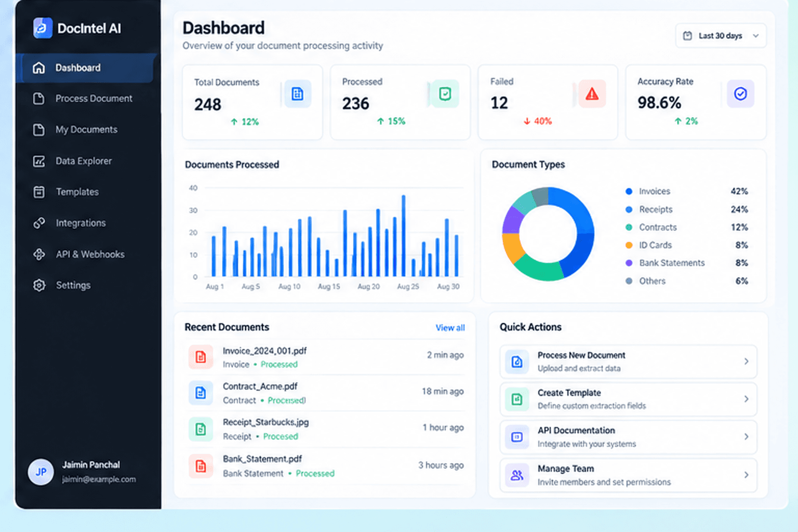Open the Settings menu item
The image size is (798, 532).
pos(87,285)
